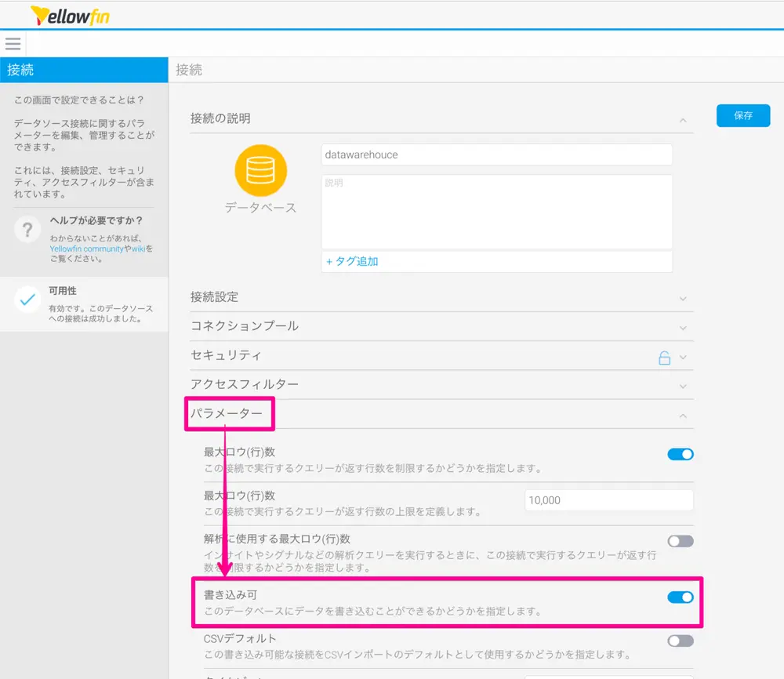Click the help question mark icon
This screenshot has height=679, width=784.
click(27, 229)
